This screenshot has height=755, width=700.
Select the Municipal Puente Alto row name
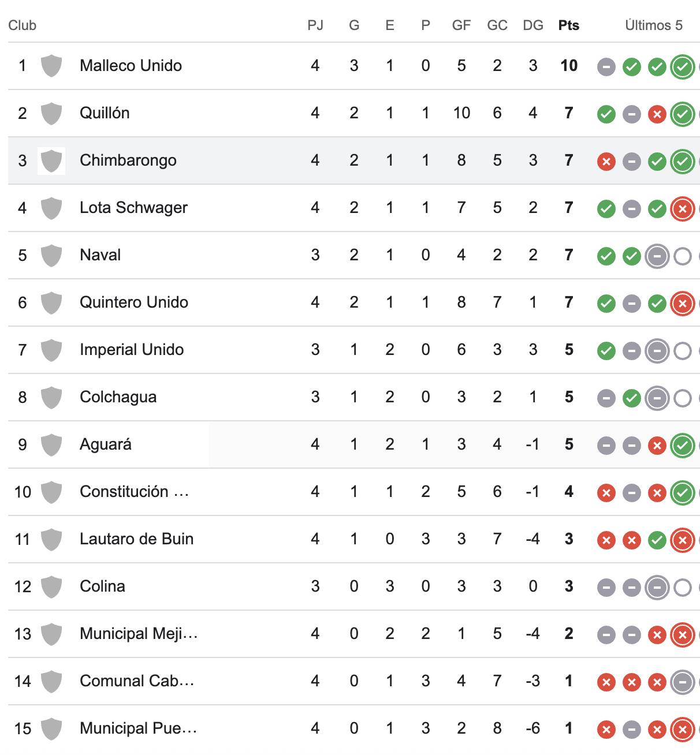(x=139, y=728)
